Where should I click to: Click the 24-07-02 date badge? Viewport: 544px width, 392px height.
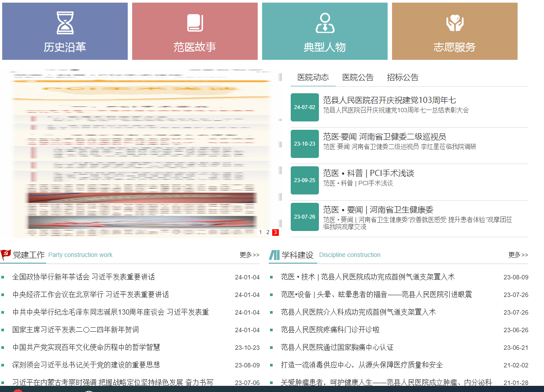click(305, 107)
